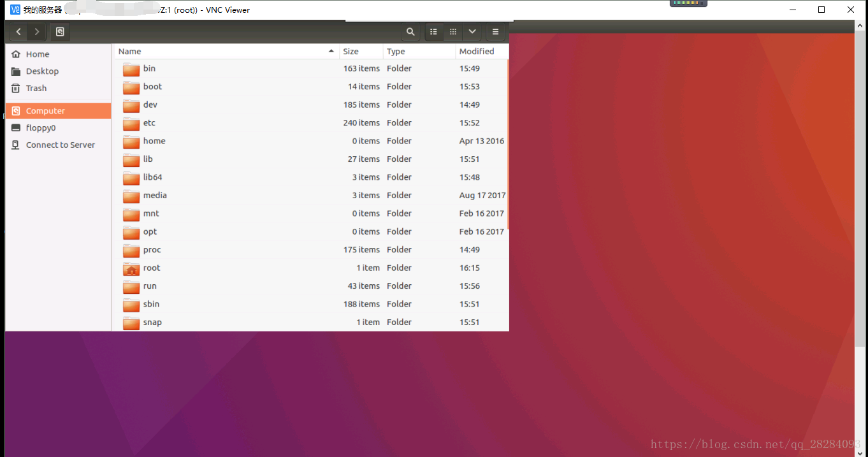Select the mnt folder icon
This screenshot has height=457, width=868.
tap(131, 214)
